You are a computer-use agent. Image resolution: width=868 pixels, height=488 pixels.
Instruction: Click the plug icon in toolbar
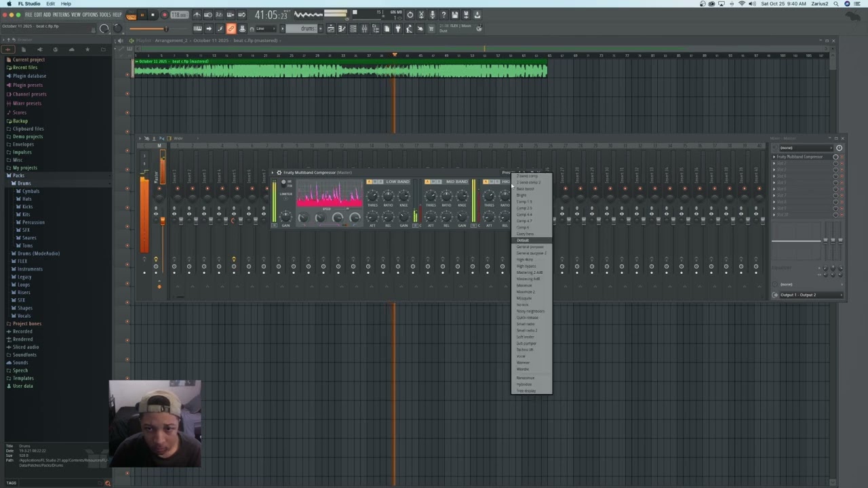click(x=398, y=28)
